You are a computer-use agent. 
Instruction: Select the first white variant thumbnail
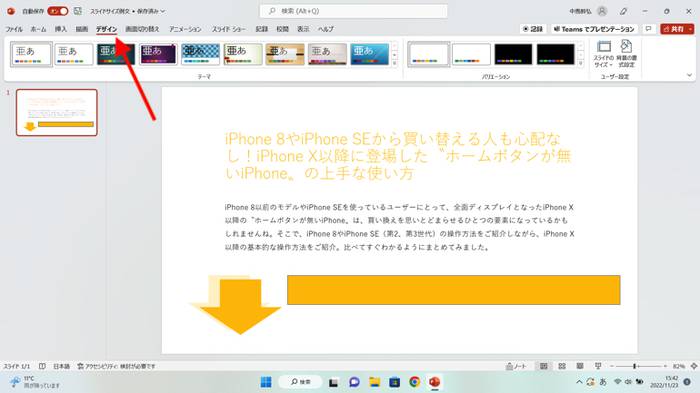click(429, 54)
